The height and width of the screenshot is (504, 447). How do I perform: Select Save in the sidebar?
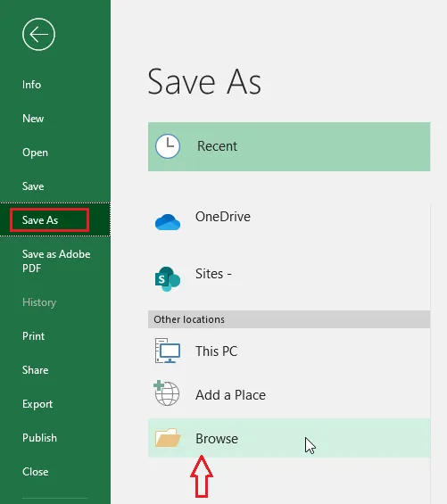[33, 186]
